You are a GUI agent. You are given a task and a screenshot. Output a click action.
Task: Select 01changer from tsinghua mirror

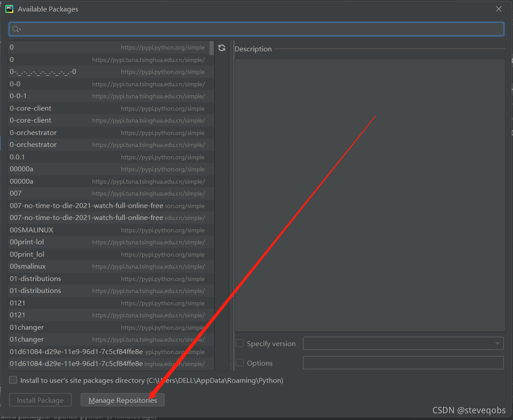tap(111, 339)
